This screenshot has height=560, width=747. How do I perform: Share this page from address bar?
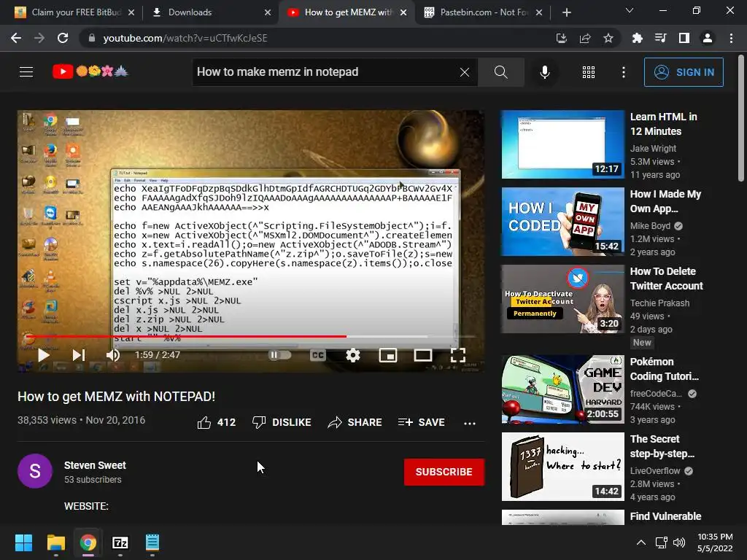[585, 38]
